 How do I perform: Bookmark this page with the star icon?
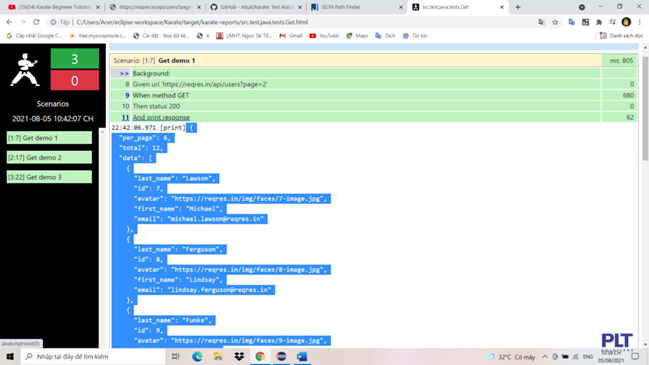pyautogui.click(x=555, y=22)
